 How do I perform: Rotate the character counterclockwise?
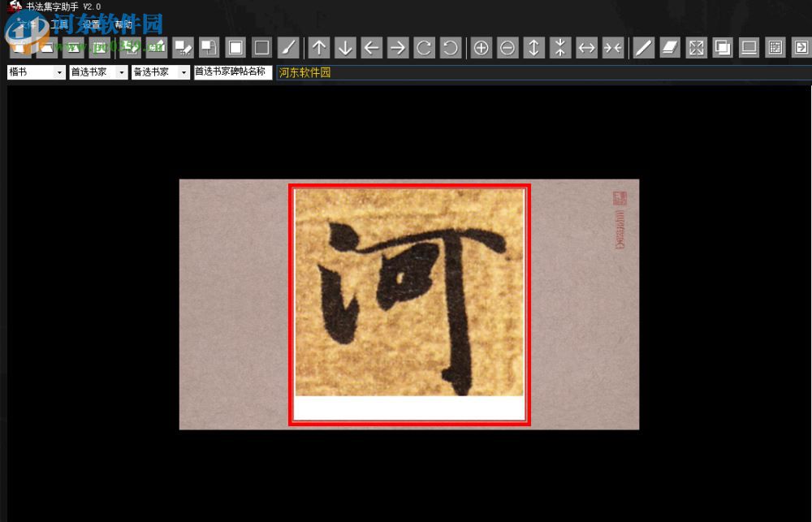click(x=450, y=47)
